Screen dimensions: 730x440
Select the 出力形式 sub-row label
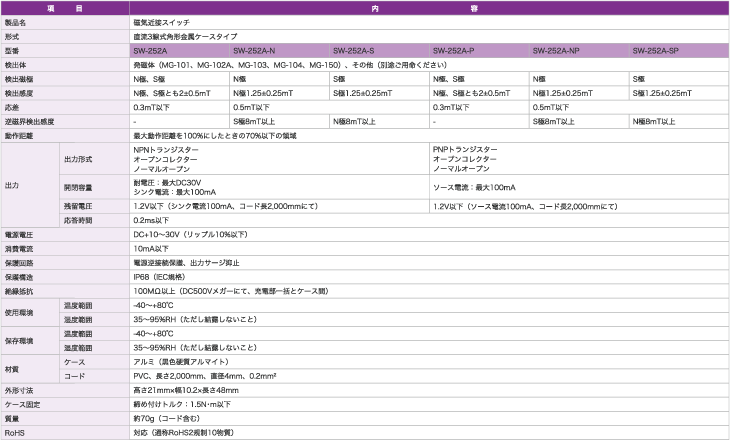coord(78,159)
